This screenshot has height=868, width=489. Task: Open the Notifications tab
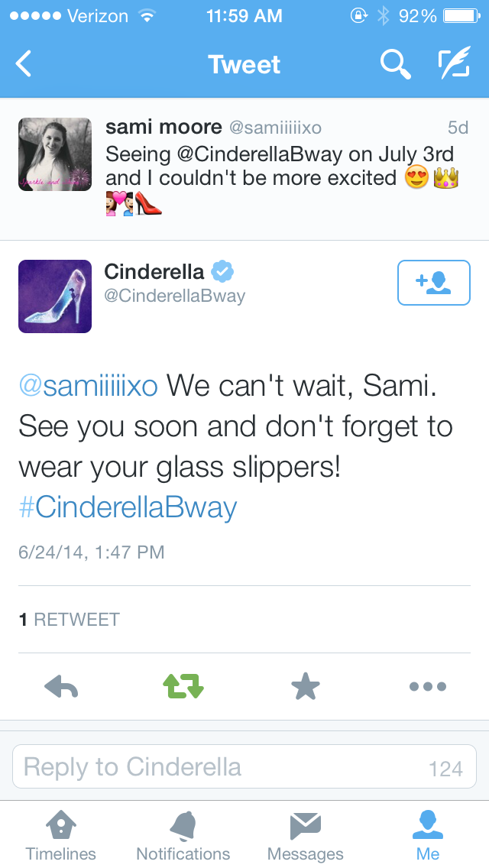pos(183,835)
